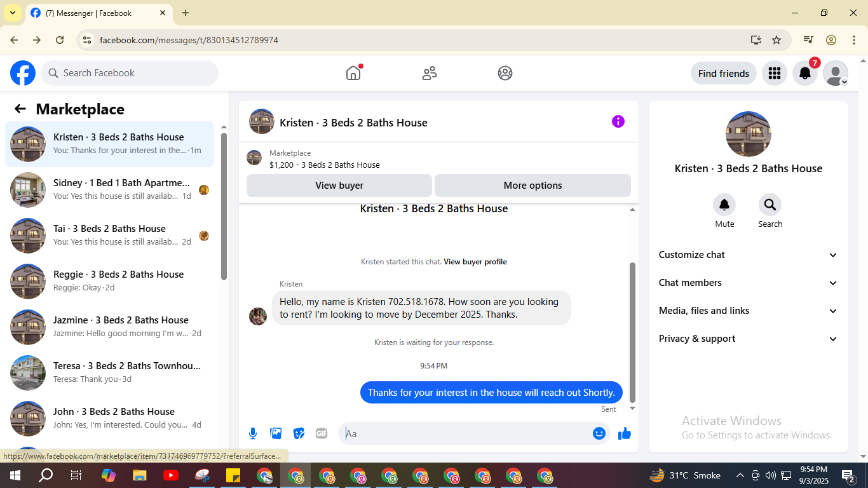Open the Chrome profile icon

point(831,40)
